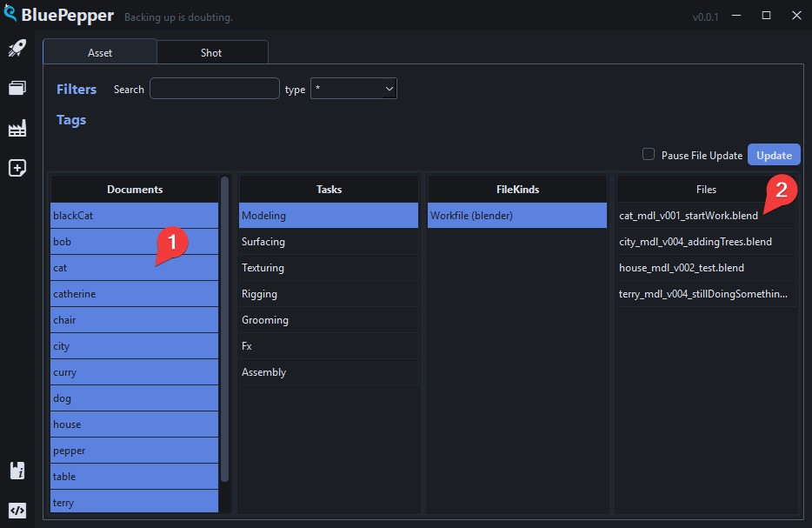
Task: Click the Tasks column header
Action: [x=329, y=189]
